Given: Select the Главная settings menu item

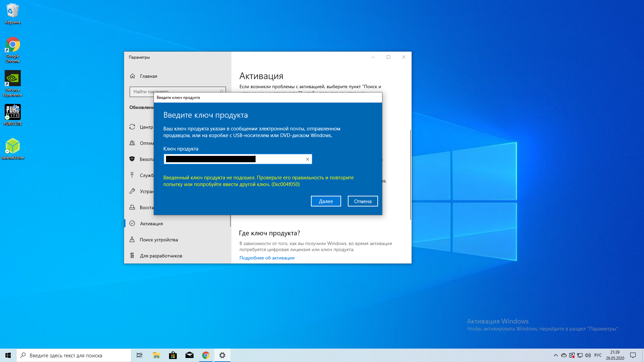Looking at the screenshot, I should point(149,75).
